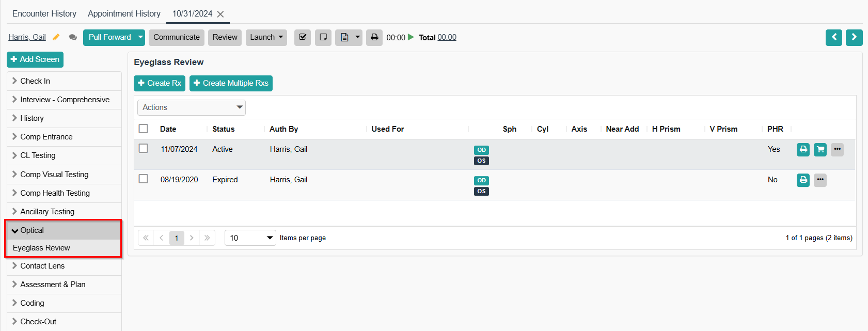Viewport: 868px width, 331px height.
Task: Check the box for 11/07/2024 prescription
Action: 144,149
